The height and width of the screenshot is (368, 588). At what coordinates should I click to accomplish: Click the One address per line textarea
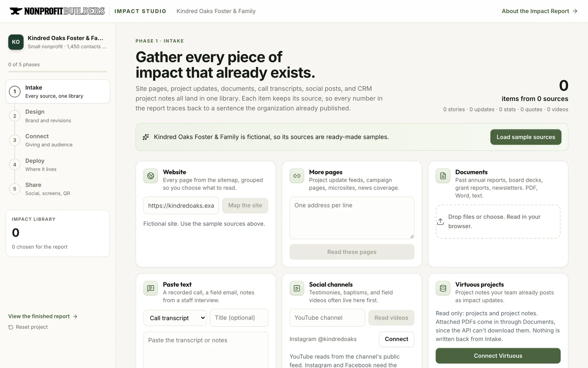pos(352,218)
